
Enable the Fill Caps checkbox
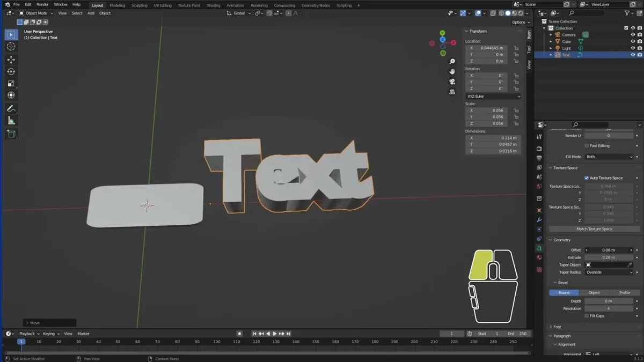pos(587,316)
